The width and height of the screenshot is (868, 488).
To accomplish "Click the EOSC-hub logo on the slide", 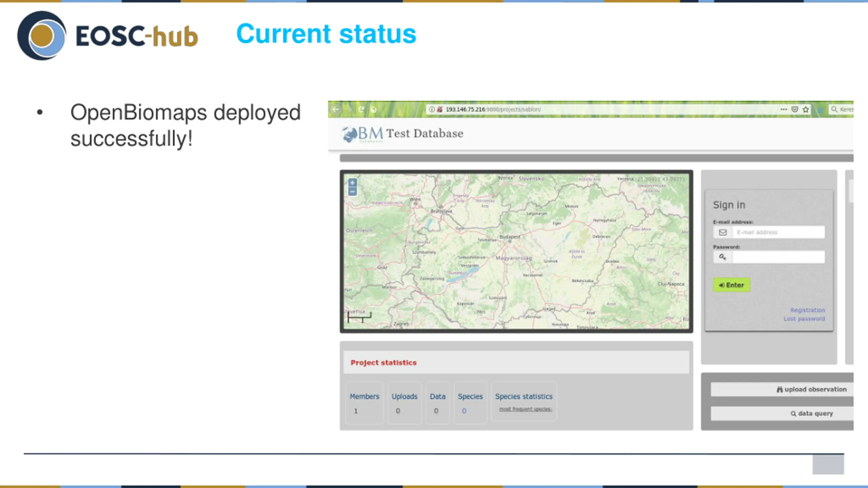I will click(107, 36).
